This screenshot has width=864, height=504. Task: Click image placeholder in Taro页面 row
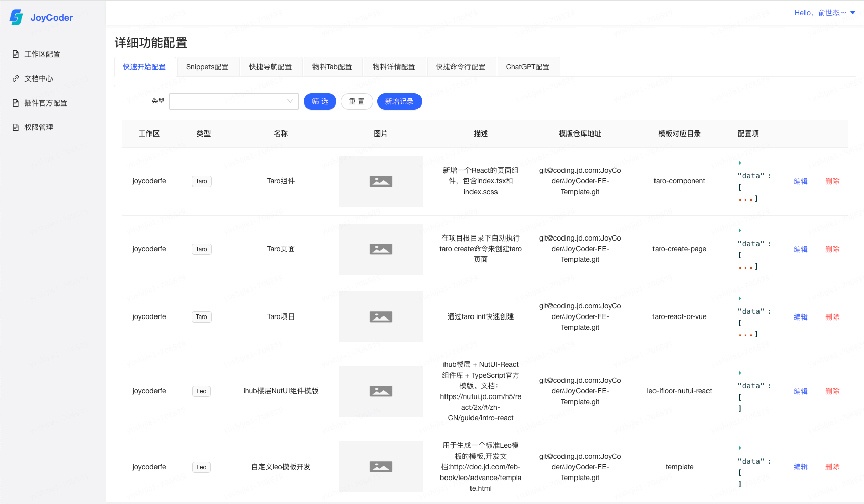tap(381, 249)
